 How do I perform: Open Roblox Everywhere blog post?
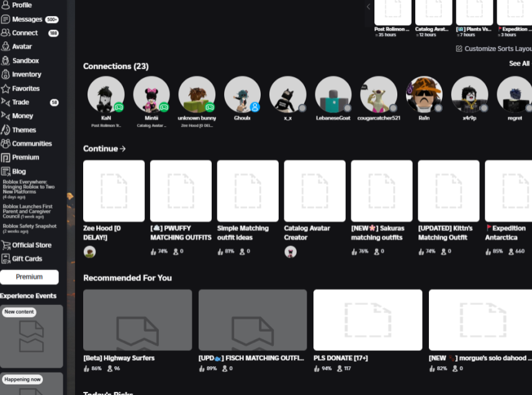tap(29, 189)
